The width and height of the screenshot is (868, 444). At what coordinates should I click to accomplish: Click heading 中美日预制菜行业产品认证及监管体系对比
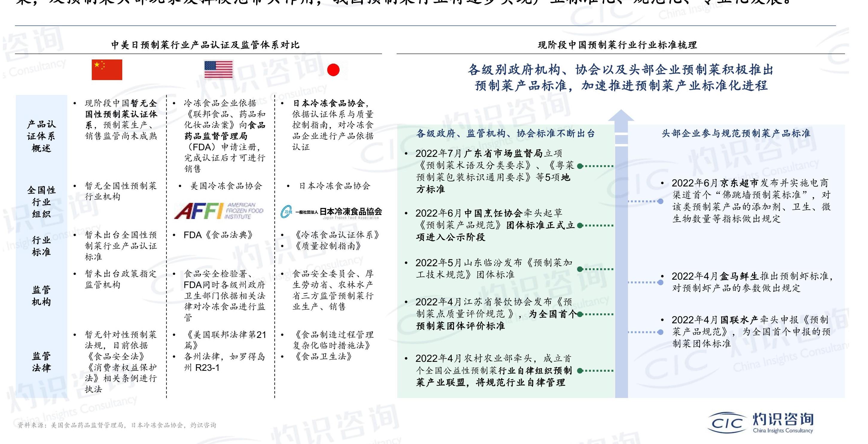[205, 45]
